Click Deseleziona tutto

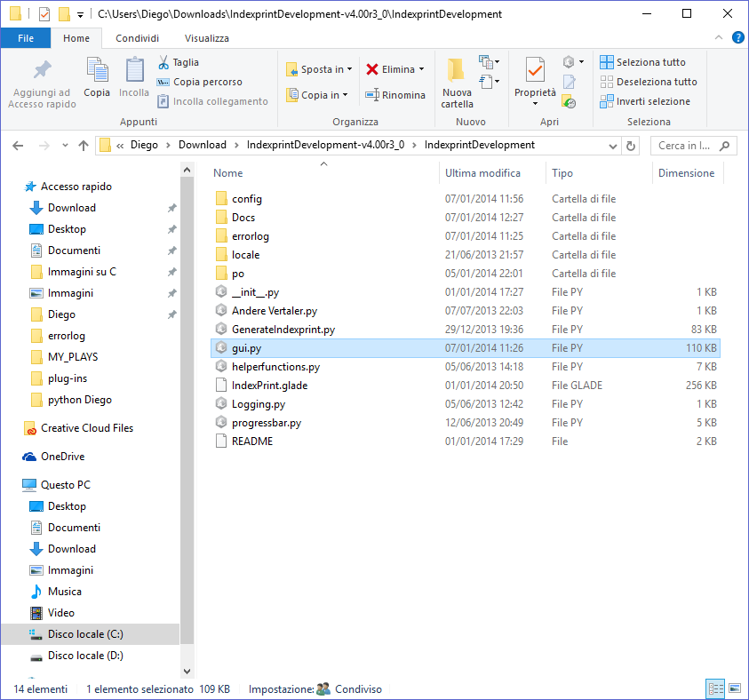[649, 82]
